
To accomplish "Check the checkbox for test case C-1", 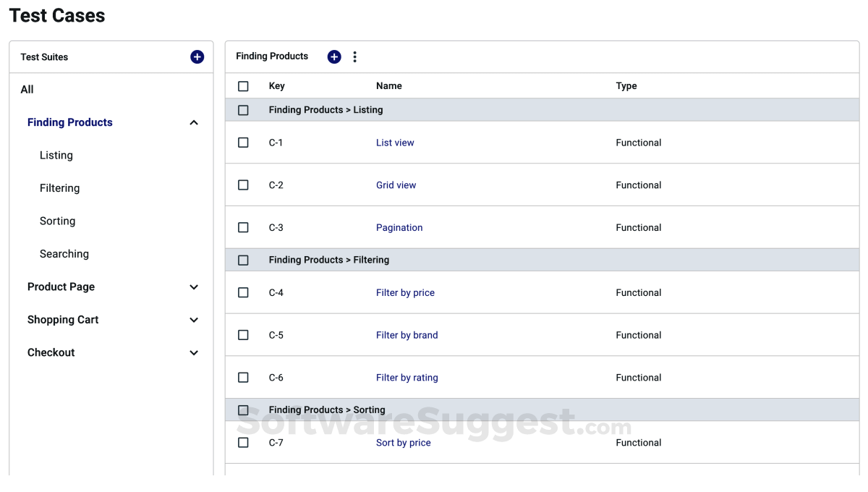I will coord(243,142).
